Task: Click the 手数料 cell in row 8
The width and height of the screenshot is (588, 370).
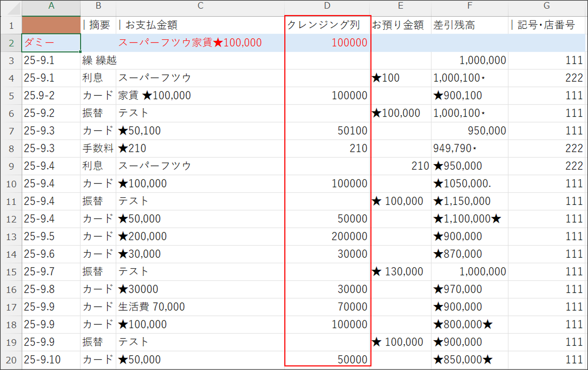Action: point(98,148)
